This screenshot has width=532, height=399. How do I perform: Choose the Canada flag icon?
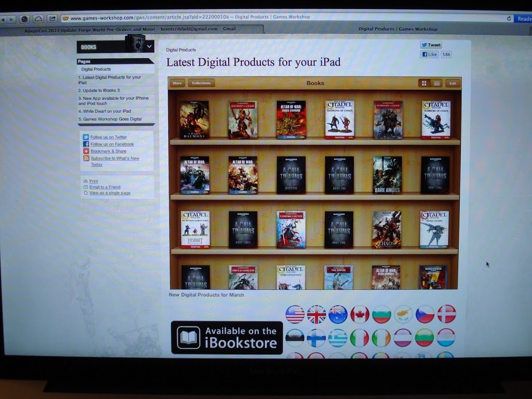tap(360, 314)
